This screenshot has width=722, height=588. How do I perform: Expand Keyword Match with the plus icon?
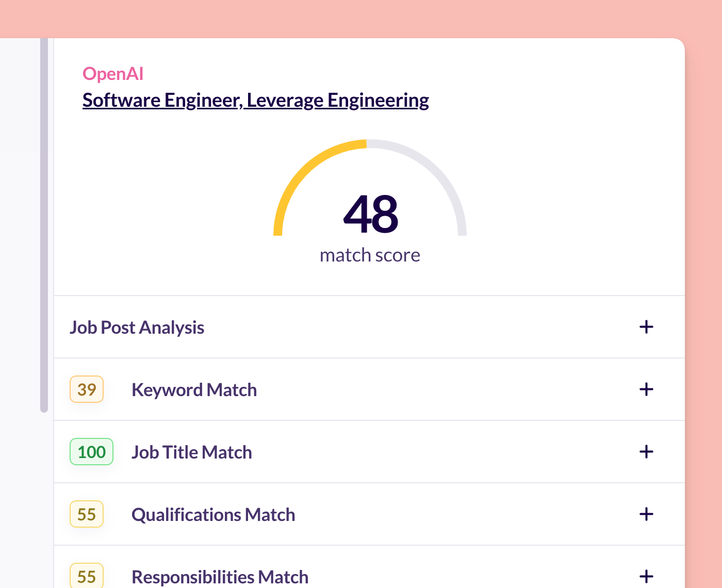646,389
